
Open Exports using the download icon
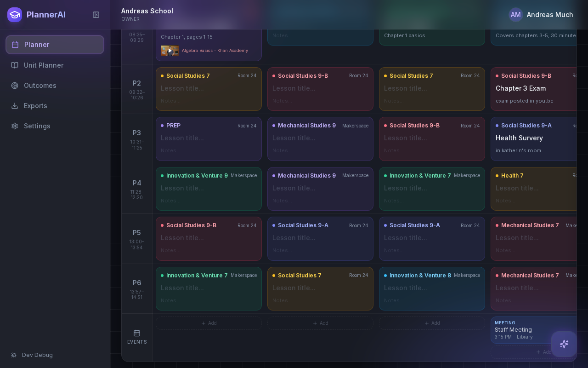15,106
